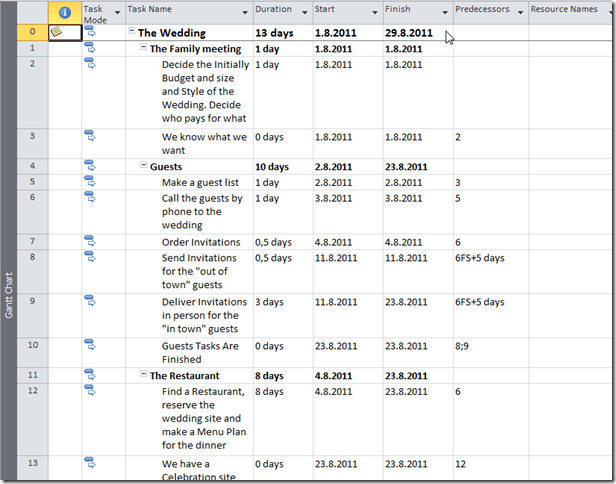Select the predecessors cell showing 8;9
616x484 pixels.
(490, 346)
